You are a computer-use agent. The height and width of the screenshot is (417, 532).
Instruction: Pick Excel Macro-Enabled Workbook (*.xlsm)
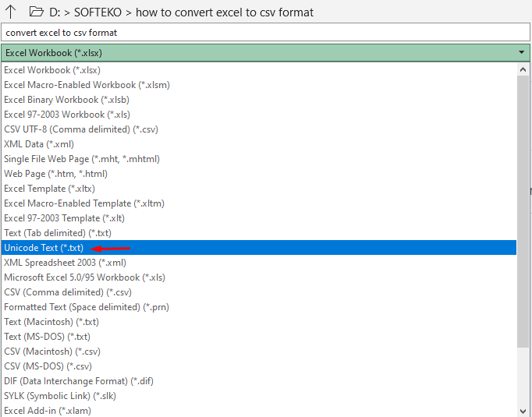pyautogui.click(x=87, y=85)
